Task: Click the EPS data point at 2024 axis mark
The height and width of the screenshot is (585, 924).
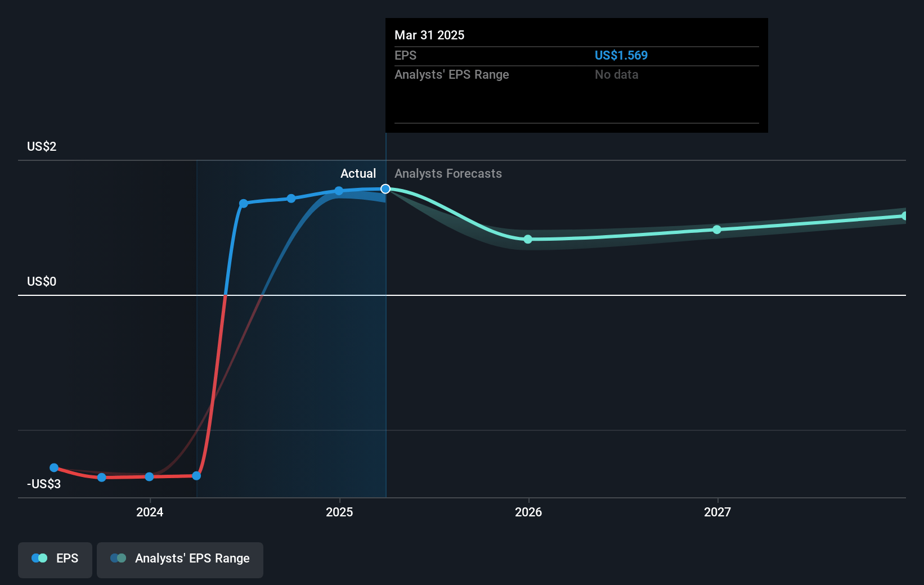Action: tap(149, 476)
